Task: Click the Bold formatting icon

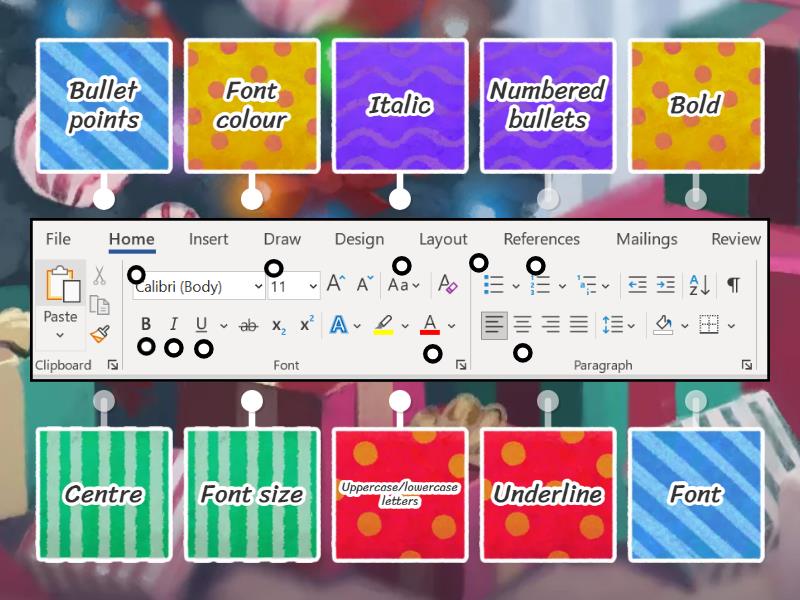Action: coord(146,324)
